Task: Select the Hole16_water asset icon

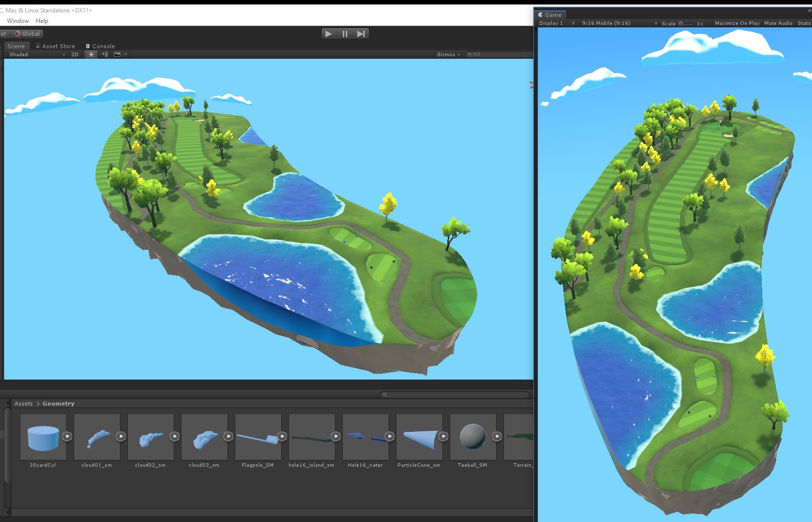Action: [366, 437]
